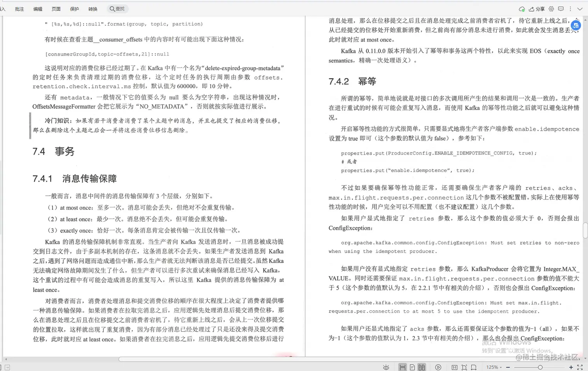Toggle continuous scroll view mode
This screenshot has height=371, width=588.
(x=402, y=367)
